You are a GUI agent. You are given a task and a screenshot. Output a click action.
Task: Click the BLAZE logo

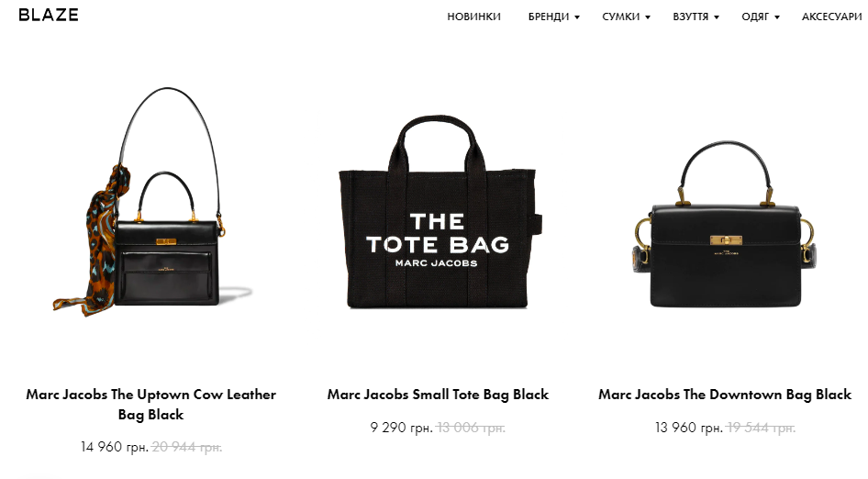point(48,15)
